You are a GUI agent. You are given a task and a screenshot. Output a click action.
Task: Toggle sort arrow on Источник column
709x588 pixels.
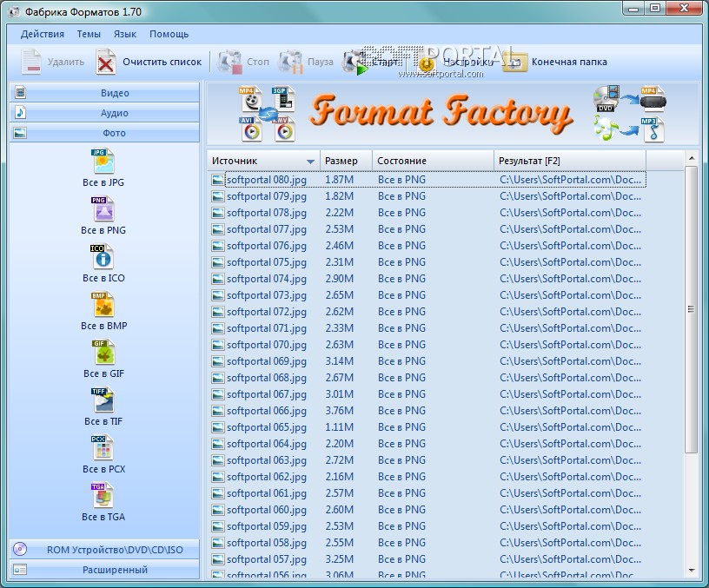pyautogui.click(x=310, y=162)
